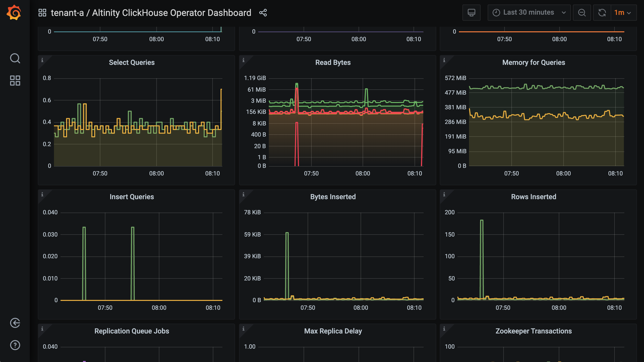Open the Zookeeper Transactions panel title menu
This screenshot has height=362, width=644.
pos(534,331)
